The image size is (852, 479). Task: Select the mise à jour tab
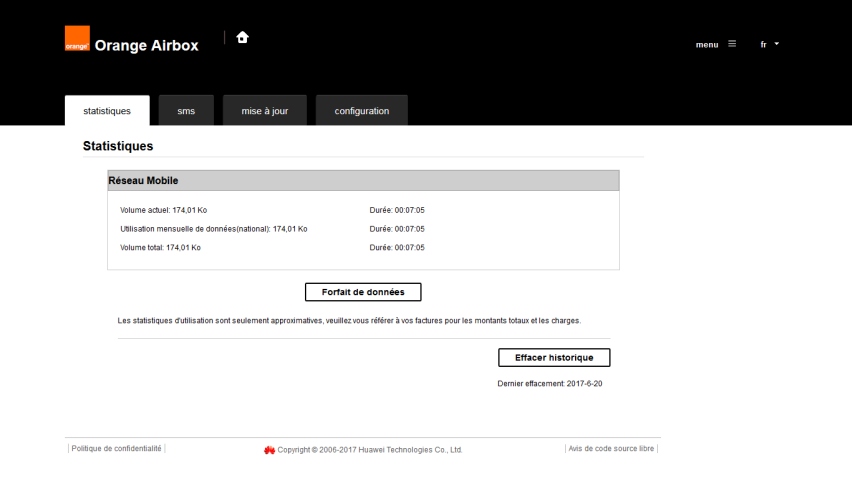pos(265,111)
